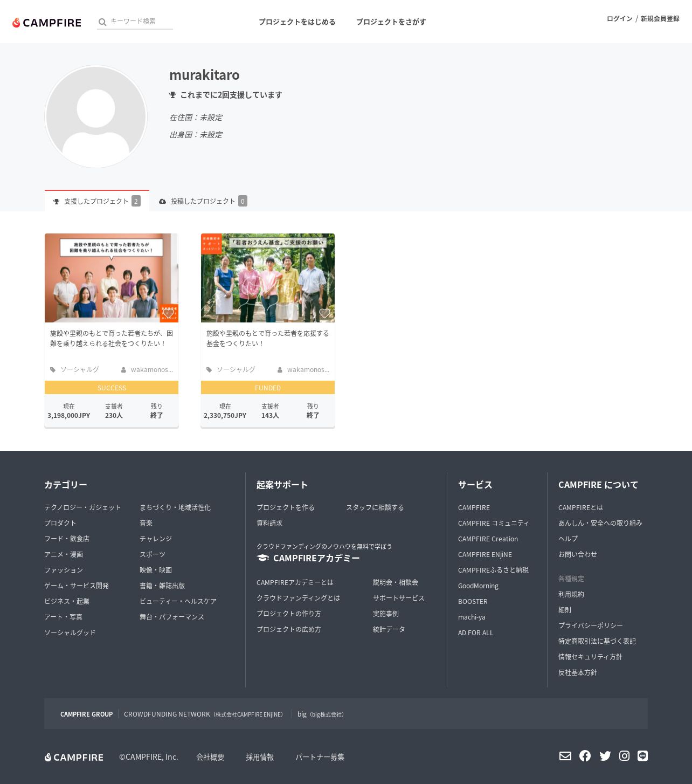The height and width of the screenshot is (784, 692).
Task: Open the footer mail icon
Action: coord(565,756)
